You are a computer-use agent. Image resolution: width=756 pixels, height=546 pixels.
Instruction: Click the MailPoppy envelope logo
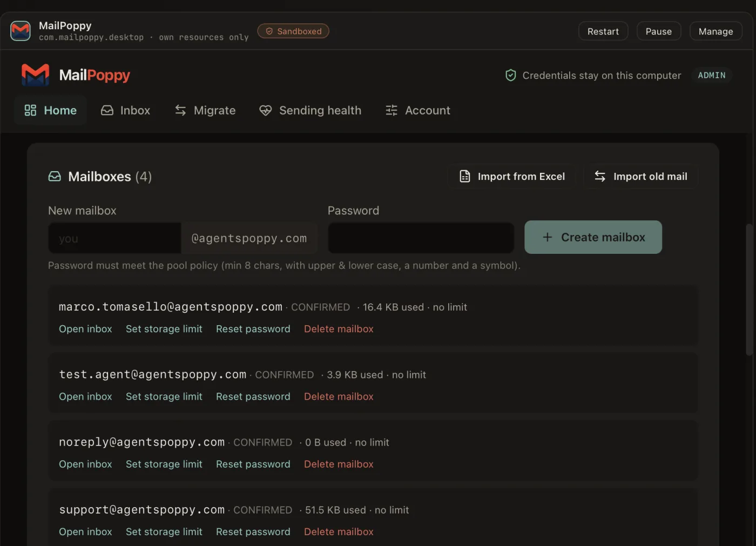pos(35,75)
